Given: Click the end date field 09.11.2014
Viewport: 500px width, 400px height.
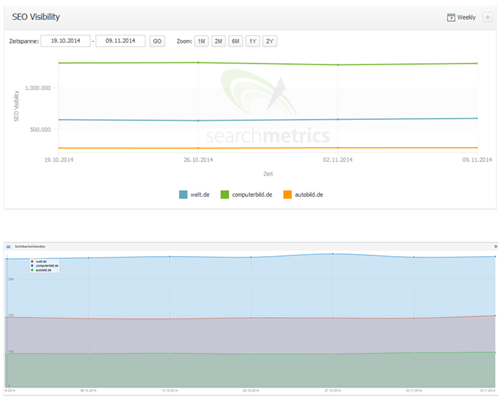Looking at the screenshot, I should click(x=120, y=41).
